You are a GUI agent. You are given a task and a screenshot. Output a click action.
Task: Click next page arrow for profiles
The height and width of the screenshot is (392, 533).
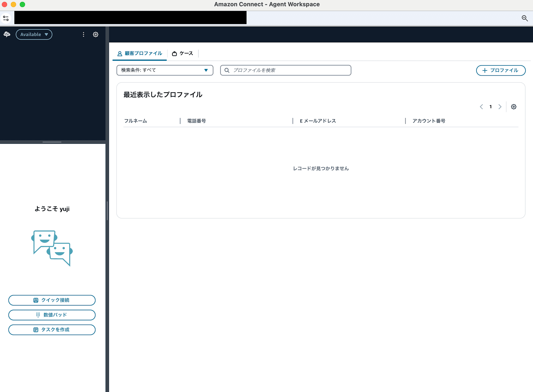click(500, 107)
